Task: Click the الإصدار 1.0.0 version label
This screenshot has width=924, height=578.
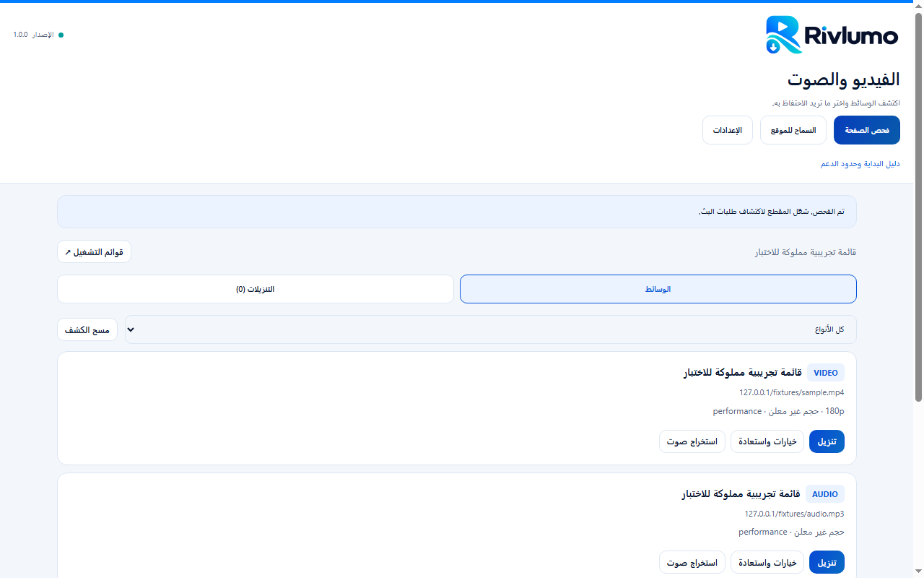Action: pos(33,35)
